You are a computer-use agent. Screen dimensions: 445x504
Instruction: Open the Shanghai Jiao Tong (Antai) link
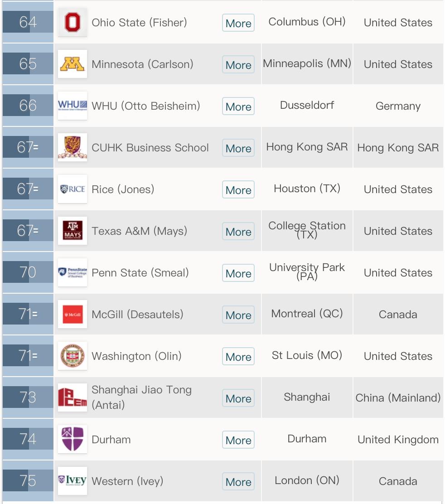pos(141,397)
